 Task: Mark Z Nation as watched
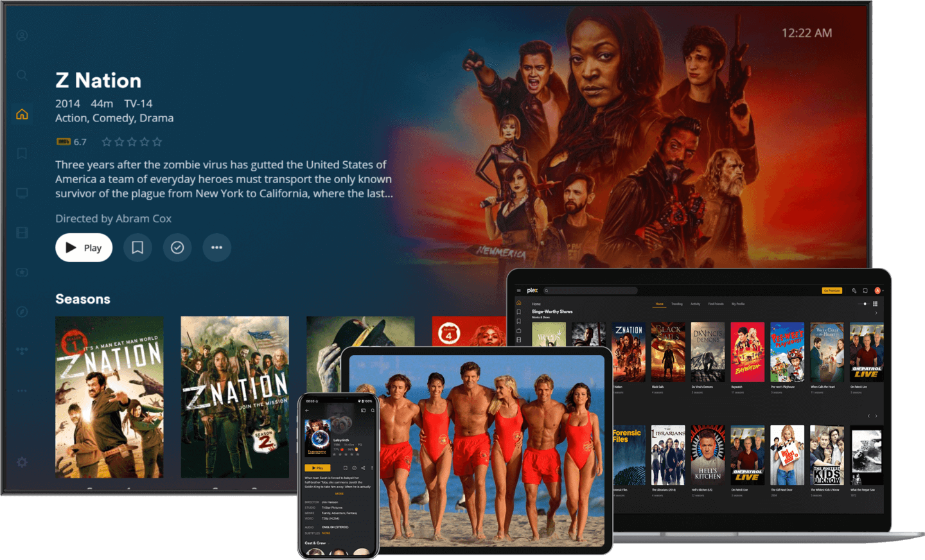177,247
